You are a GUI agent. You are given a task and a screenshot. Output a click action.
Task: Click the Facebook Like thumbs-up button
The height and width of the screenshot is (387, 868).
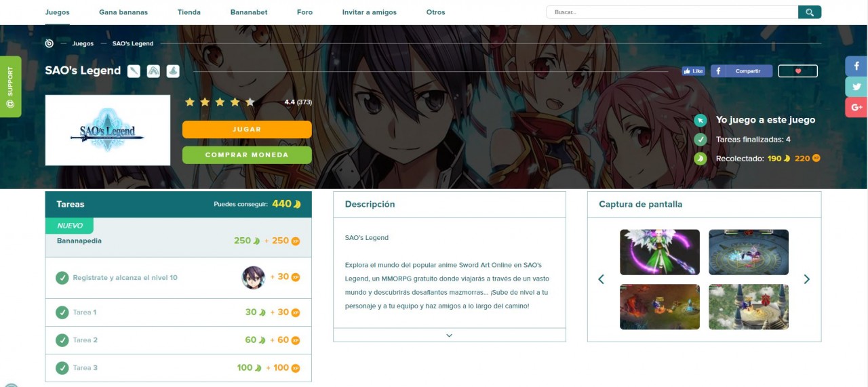(x=693, y=70)
